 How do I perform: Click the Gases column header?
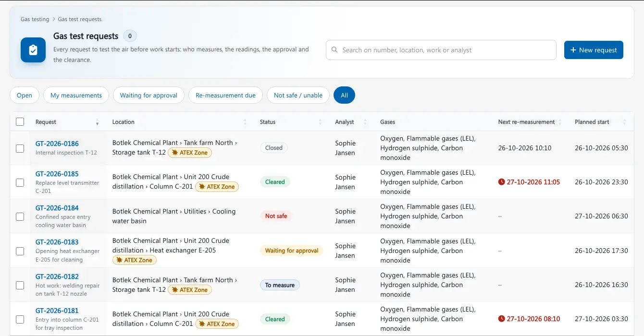[388, 122]
